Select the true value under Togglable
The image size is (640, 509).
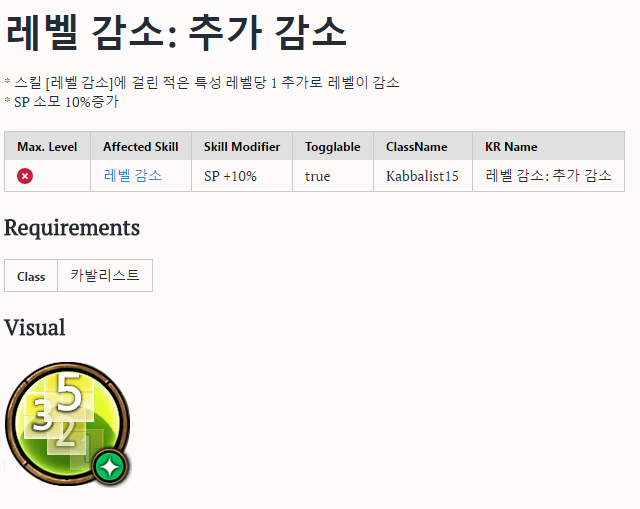click(333, 176)
